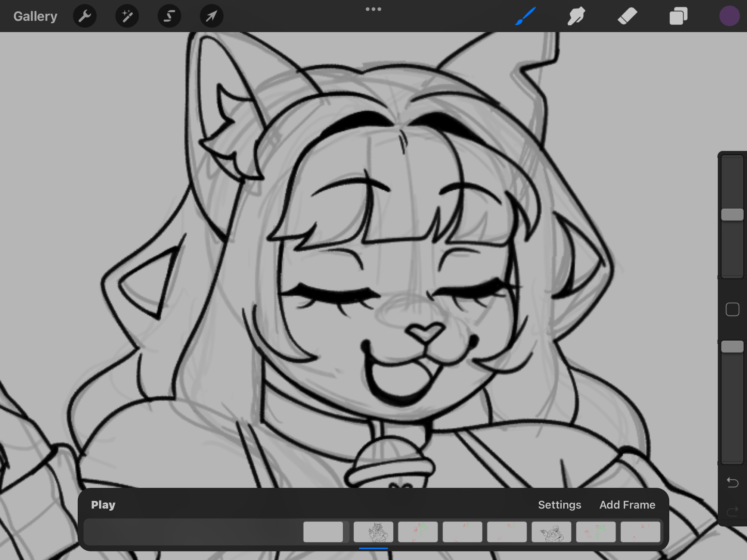The height and width of the screenshot is (560, 747).
Task: Select the Selection tool S icon
Action: click(169, 16)
